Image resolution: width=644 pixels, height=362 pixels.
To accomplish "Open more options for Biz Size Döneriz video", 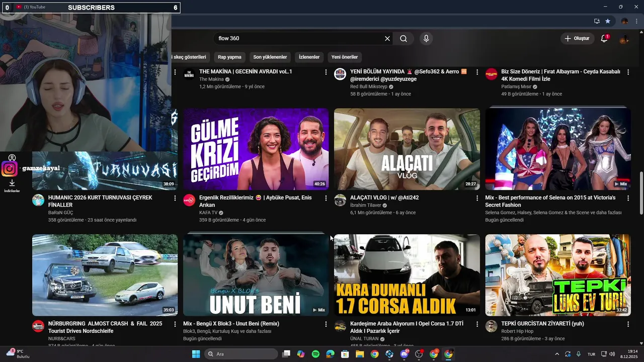I will click(x=628, y=72).
